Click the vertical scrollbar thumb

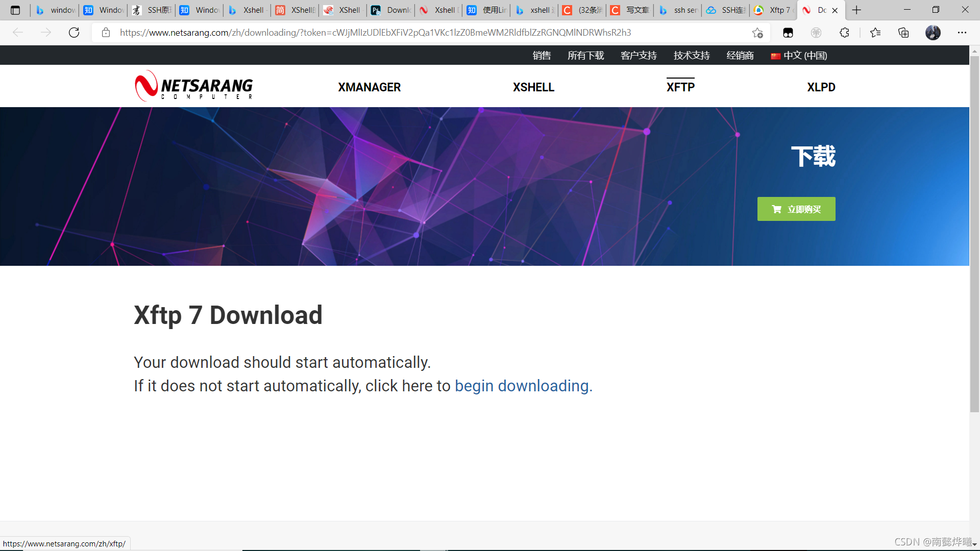(974, 234)
